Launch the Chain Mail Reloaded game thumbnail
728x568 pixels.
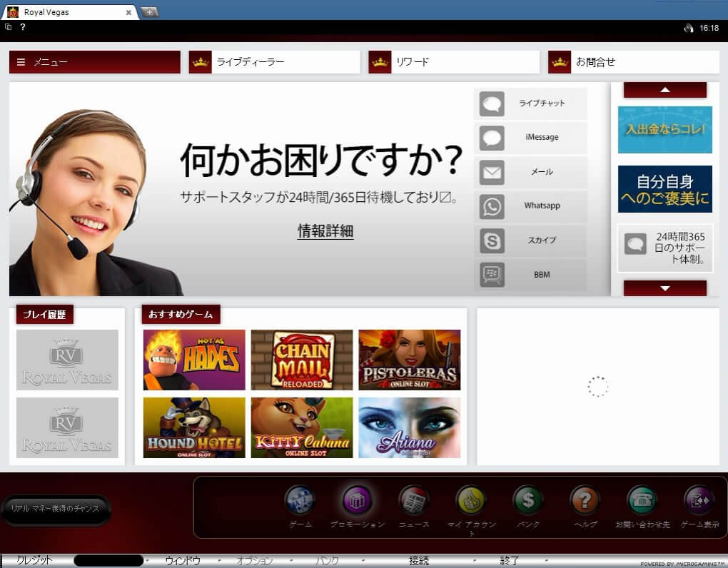pyautogui.click(x=302, y=360)
